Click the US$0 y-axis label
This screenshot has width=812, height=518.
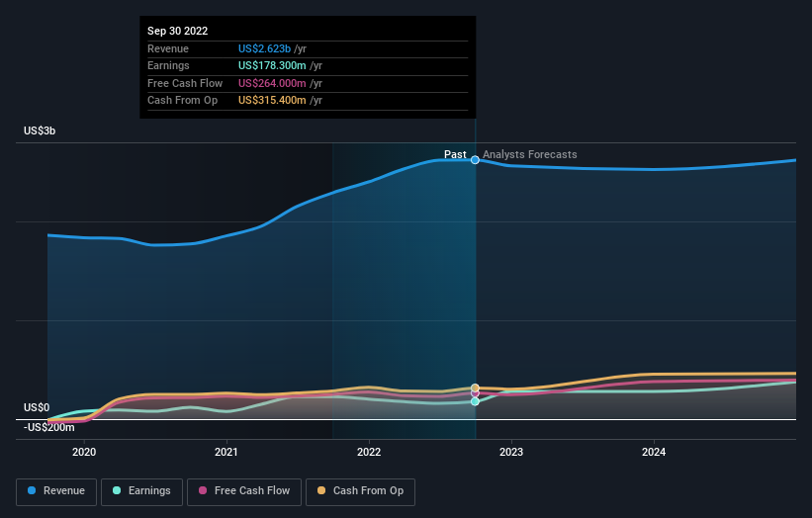37,407
